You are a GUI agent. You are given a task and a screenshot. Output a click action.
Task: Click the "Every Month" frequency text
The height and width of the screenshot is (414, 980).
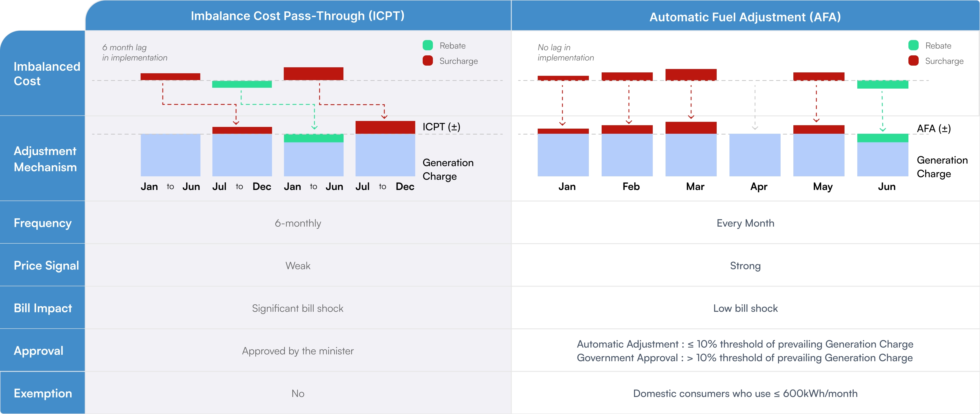(x=745, y=223)
